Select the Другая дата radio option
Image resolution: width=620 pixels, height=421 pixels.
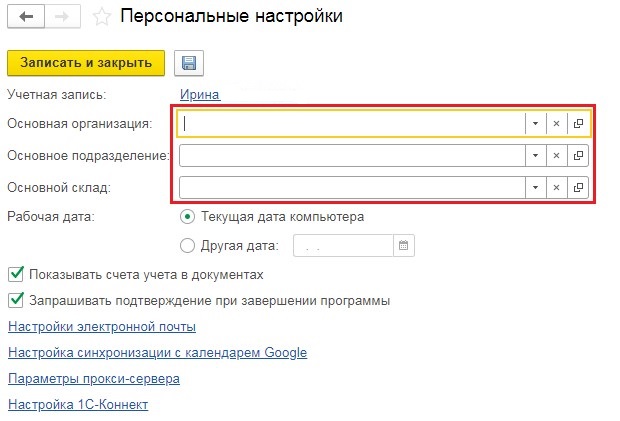point(187,245)
